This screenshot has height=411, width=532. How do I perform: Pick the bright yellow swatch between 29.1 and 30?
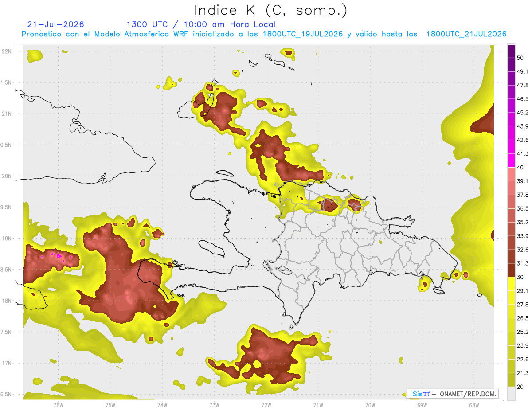point(511,284)
